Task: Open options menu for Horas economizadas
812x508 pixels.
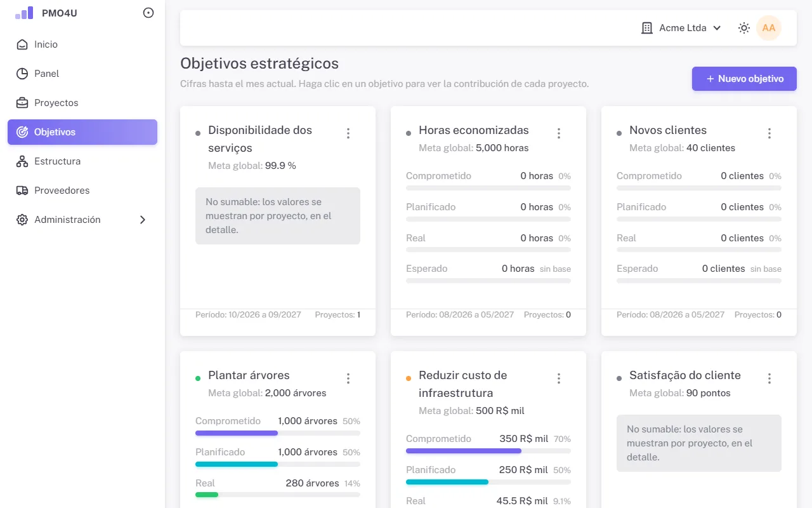Action: tap(559, 133)
